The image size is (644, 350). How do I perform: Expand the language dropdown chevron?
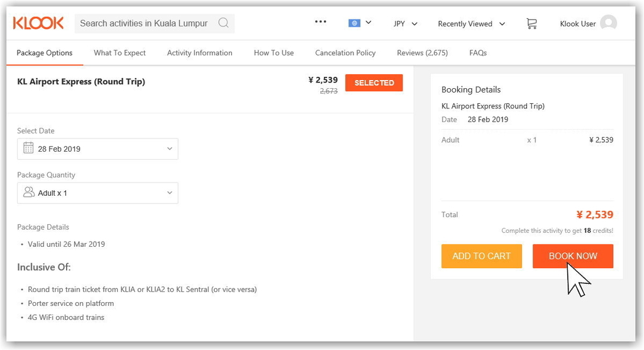[x=369, y=23]
